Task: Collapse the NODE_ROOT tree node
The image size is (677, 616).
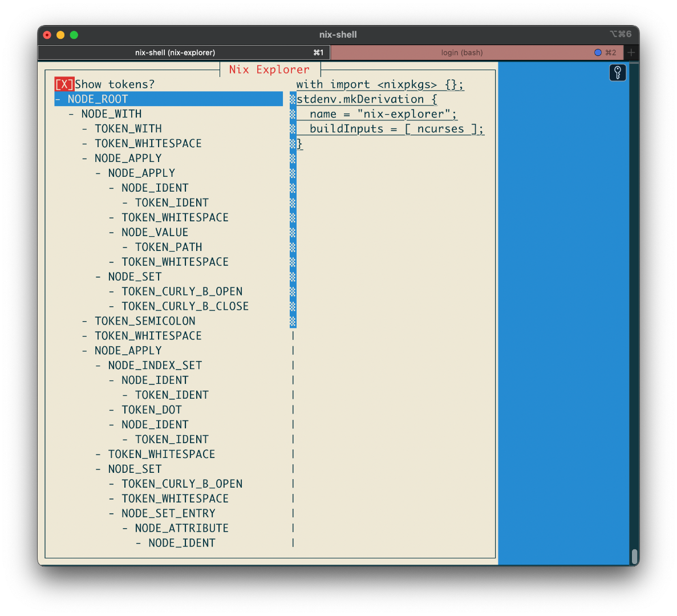Action: pos(58,99)
